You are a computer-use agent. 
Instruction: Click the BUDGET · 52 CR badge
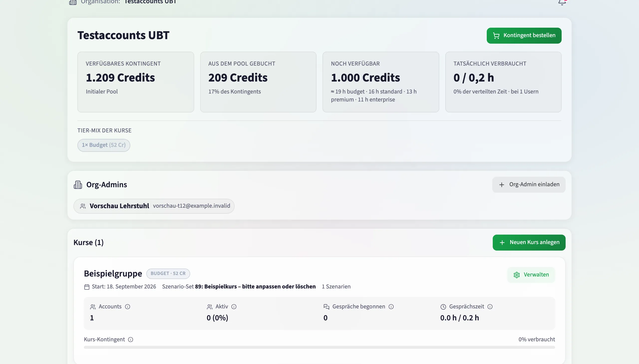click(168, 273)
